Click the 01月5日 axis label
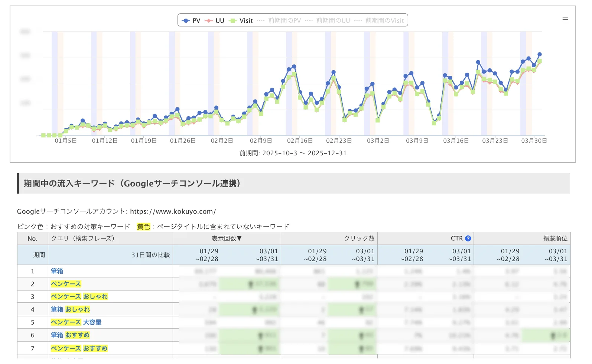This screenshot has height=364, width=592. [x=66, y=141]
